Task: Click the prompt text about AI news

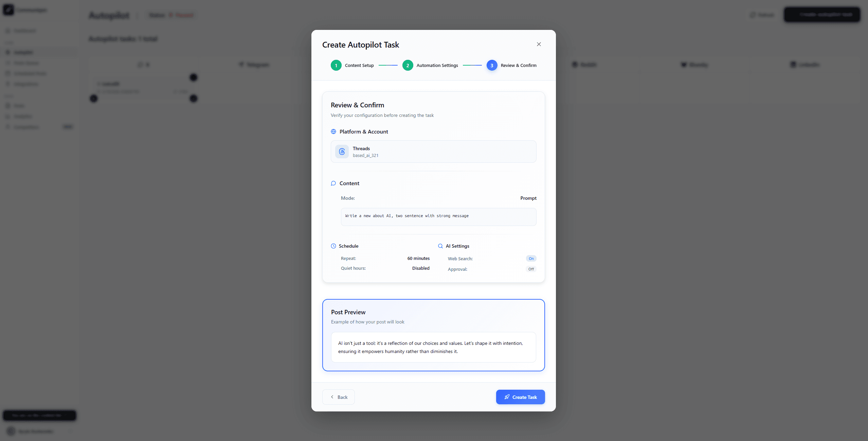Action: point(406,216)
